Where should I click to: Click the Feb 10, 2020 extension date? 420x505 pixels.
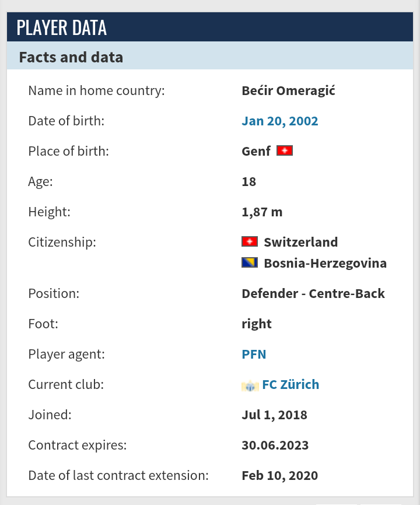(279, 476)
